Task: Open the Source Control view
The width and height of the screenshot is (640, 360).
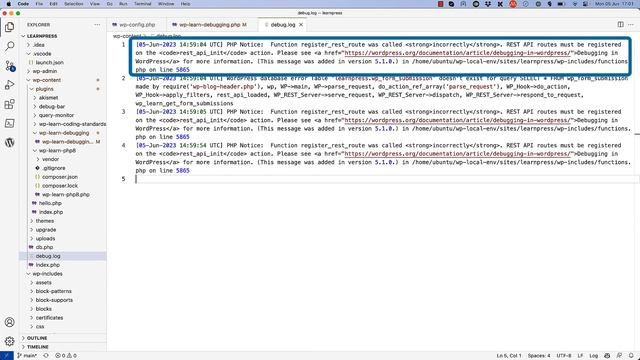Action: [x=9, y=66]
